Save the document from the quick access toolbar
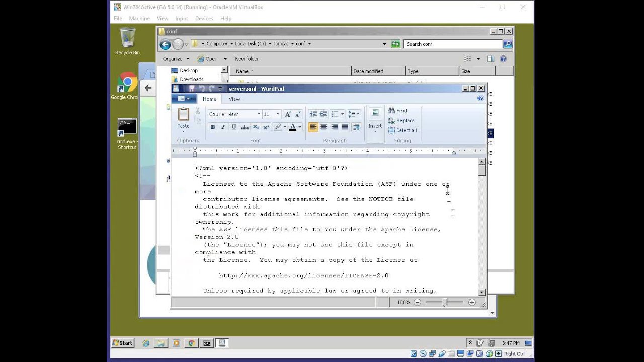This screenshot has height=362, width=644. pyautogui.click(x=192, y=88)
